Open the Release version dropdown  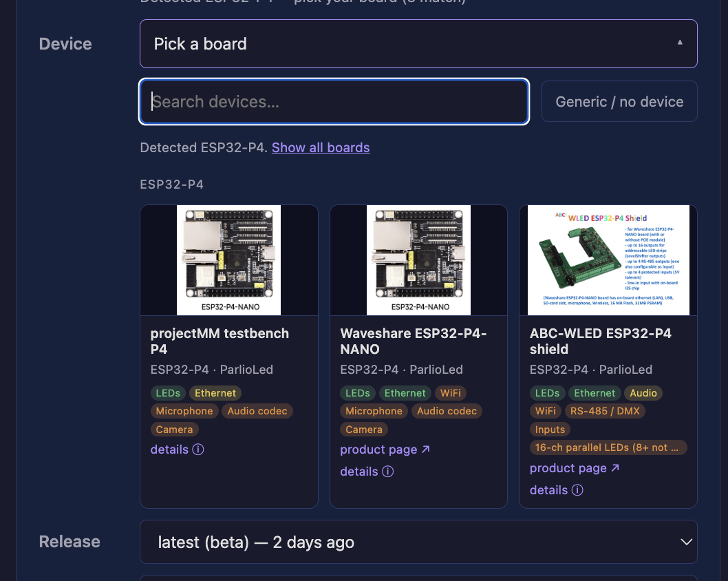click(x=418, y=542)
